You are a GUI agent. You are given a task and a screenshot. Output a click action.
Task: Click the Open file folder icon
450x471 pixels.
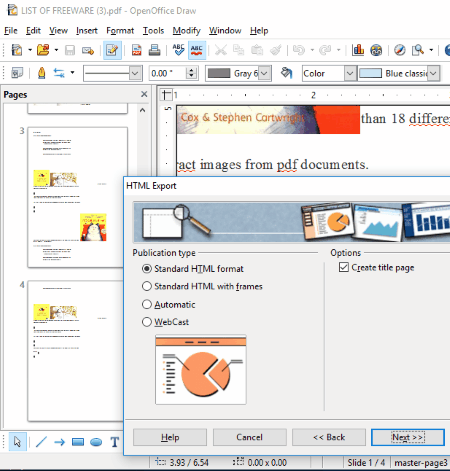[x=43, y=50]
